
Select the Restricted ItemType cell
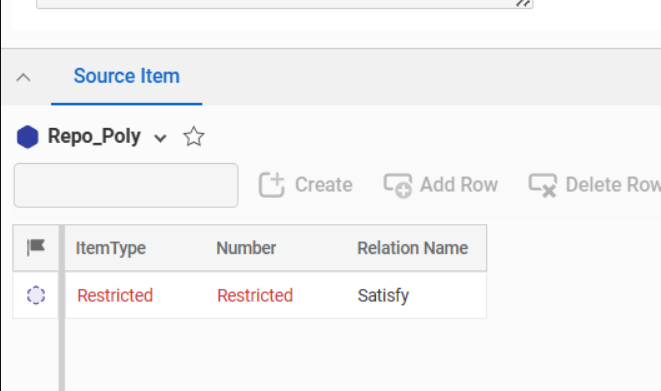[115, 295]
